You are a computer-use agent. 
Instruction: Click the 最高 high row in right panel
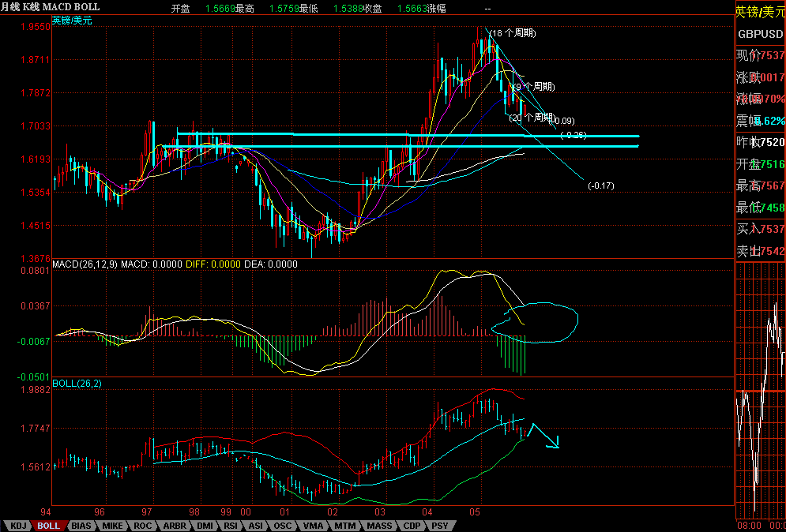[761, 185]
